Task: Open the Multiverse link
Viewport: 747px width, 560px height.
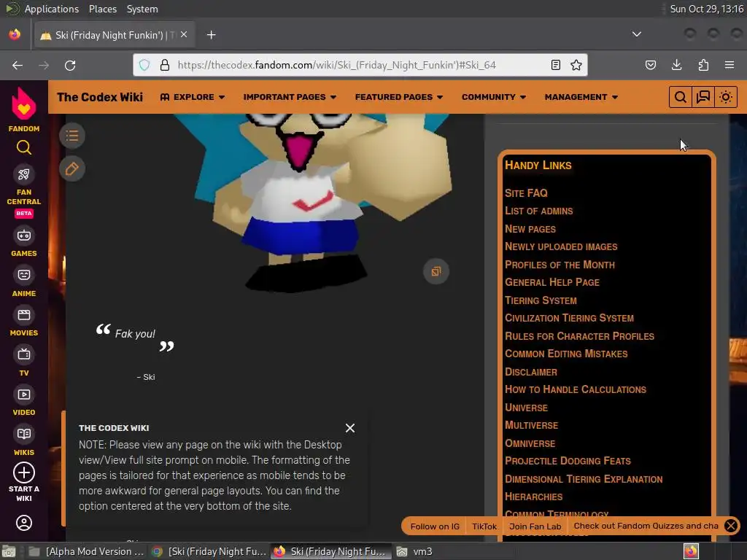Action: (x=531, y=425)
